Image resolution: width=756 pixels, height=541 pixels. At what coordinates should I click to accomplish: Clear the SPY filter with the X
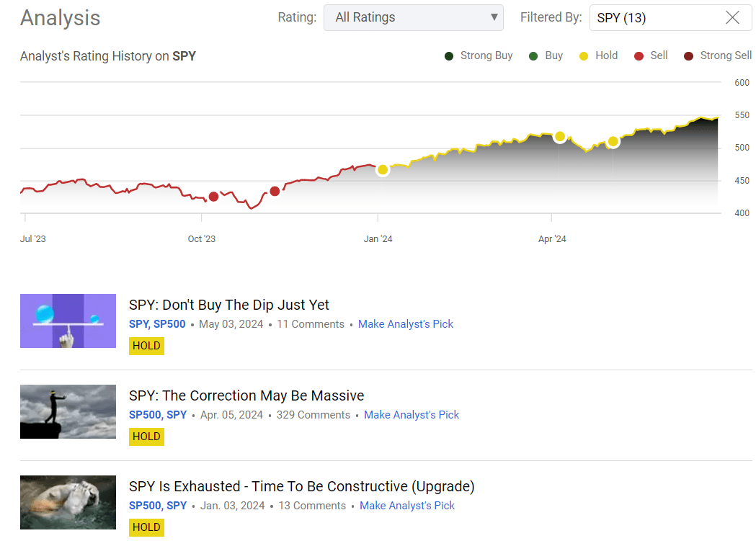tap(732, 17)
